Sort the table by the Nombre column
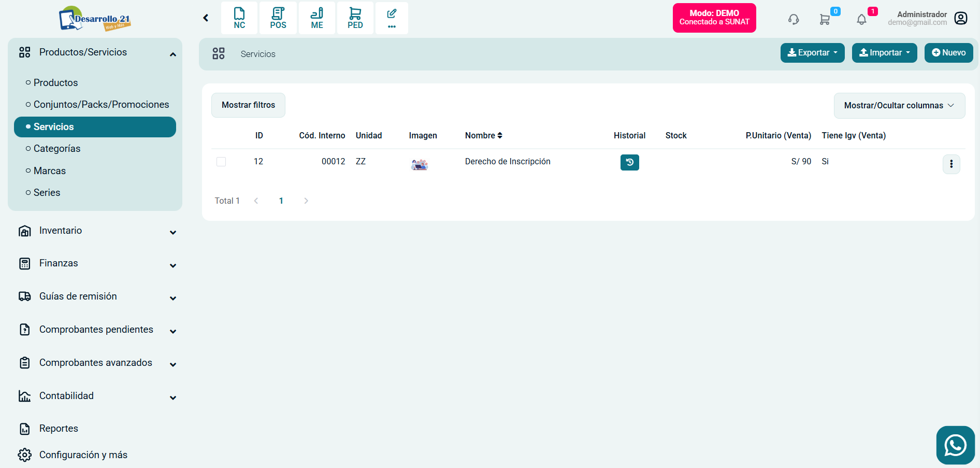The height and width of the screenshot is (468, 980). coord(483,136)
